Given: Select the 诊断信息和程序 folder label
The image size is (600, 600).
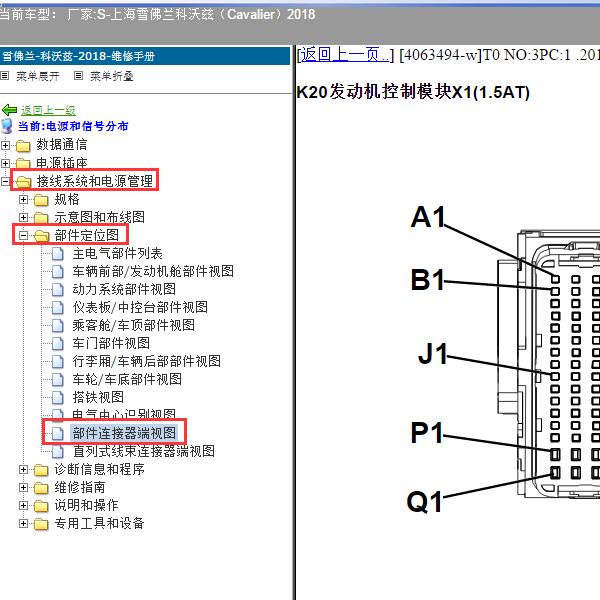Looking at the screenshot, I should (x=99, y=469).
